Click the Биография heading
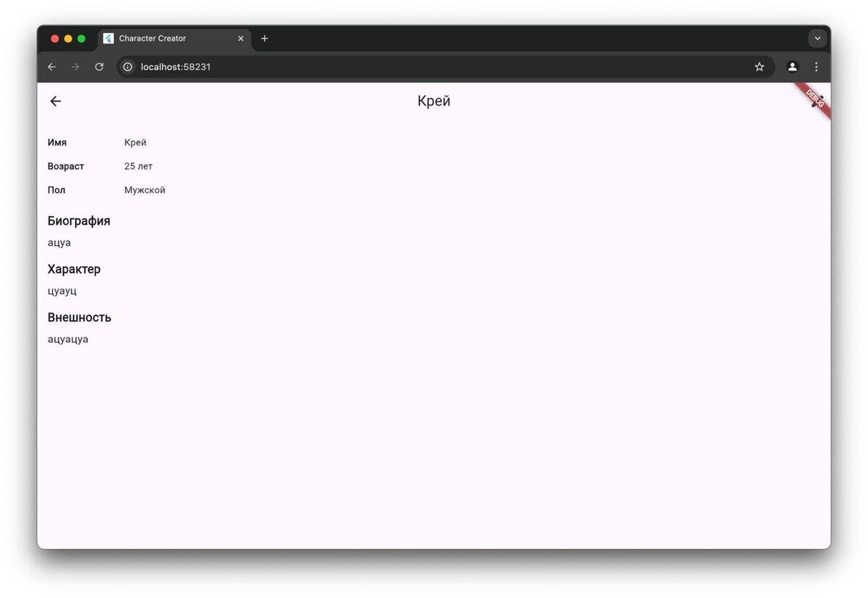 coord(79,221)
